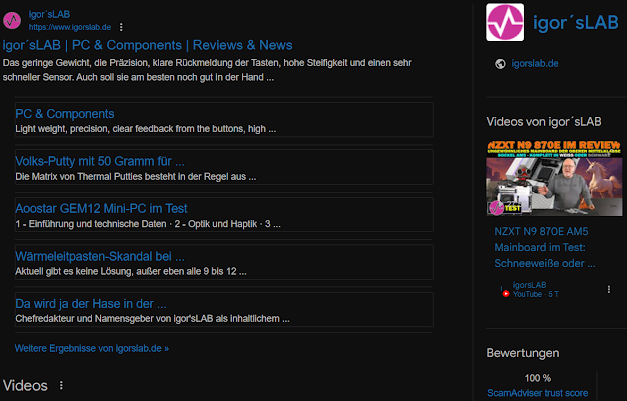Image resolution: width=627 pixels, height=401 pixels.
Task: Open the Volks-Putty mit 50 Gramm sitelink
Action: click(100, 161)
